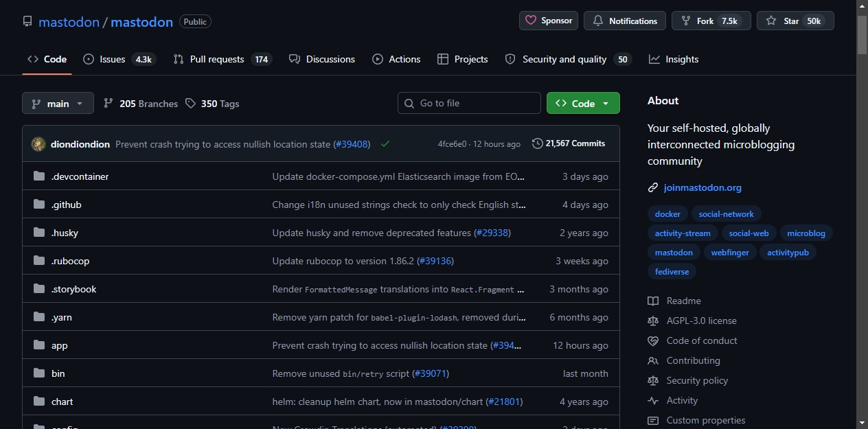Click the heart-hand icon beside Code of conduct

653,340
